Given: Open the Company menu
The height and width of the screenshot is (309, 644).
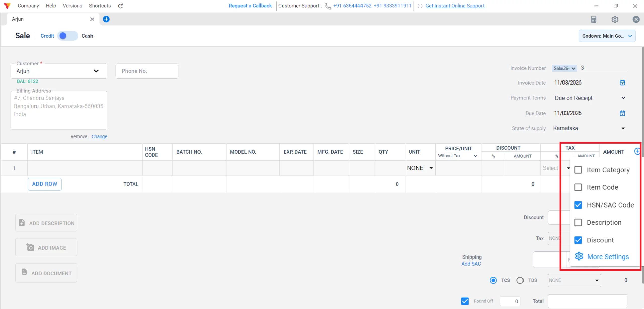Looking at the screenshot, I should coord(28,6).
